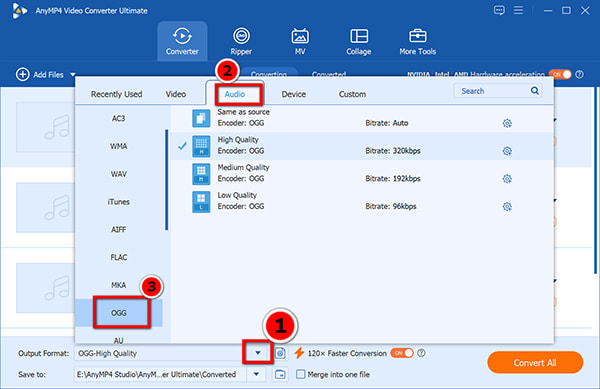
Task: Toggle hardware acceleration switch
Action: point(559,74)
